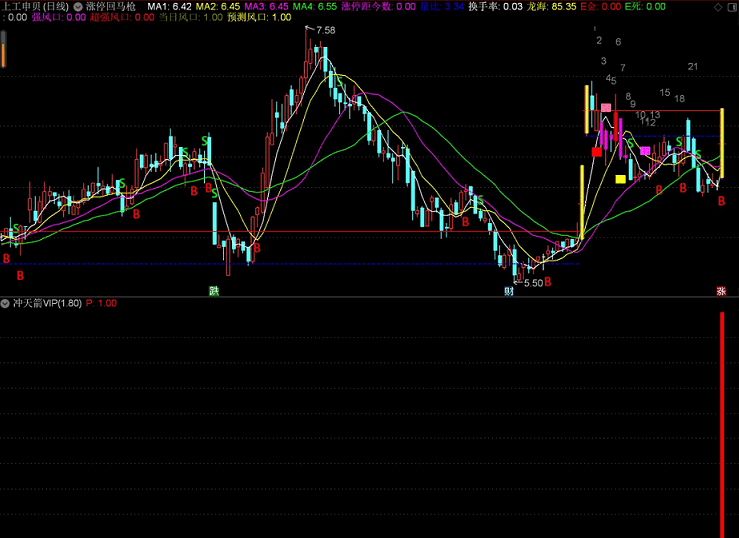Click the 涨停距今数: 0.00 readout
This screenshot has height=538, width=739.
378,7
